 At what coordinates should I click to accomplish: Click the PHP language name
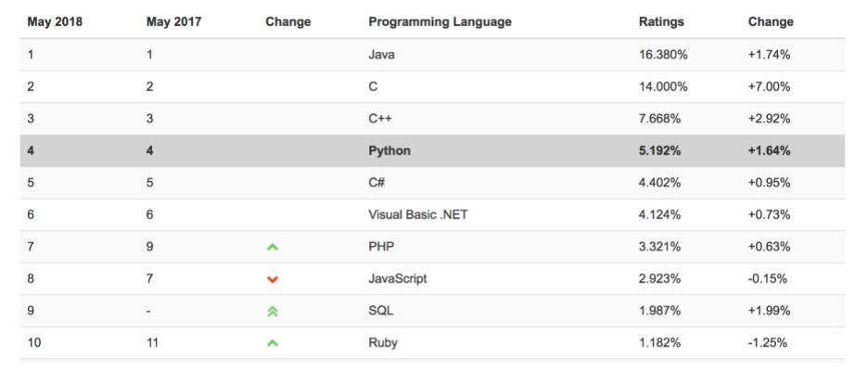[381, 247]
